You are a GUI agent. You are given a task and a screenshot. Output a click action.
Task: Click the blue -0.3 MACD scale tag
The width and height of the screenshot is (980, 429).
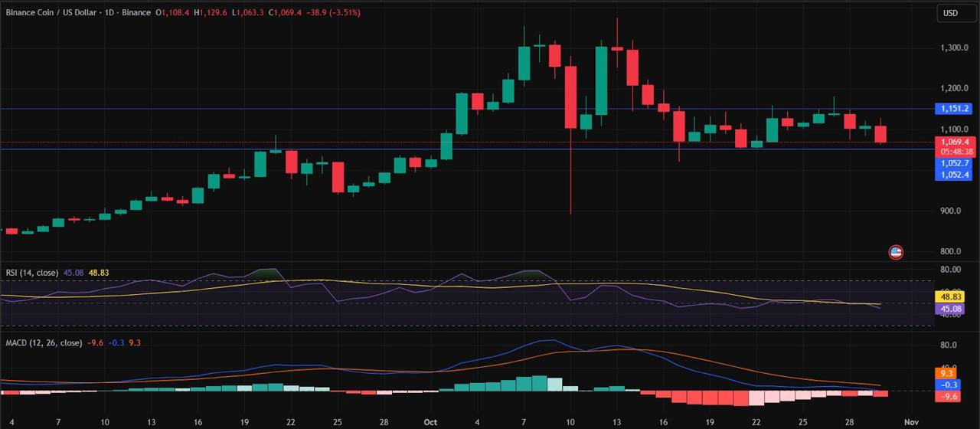click(949, 385)
